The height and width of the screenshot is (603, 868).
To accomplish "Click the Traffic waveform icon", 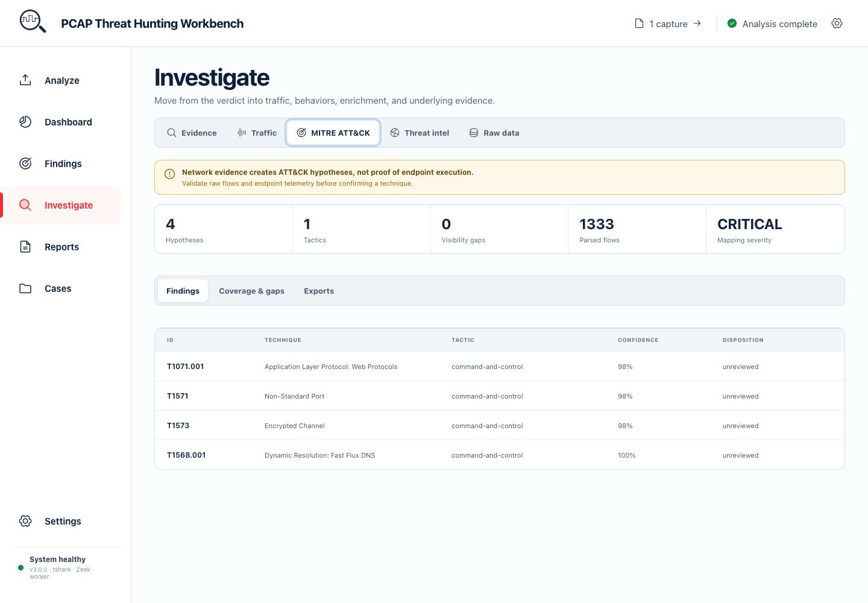I will coord(242,133).
